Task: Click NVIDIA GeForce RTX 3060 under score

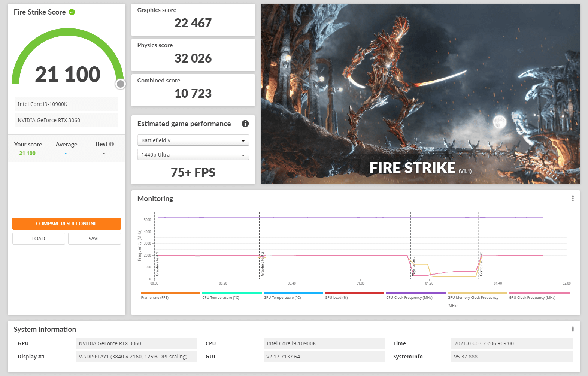Action: 67,120
